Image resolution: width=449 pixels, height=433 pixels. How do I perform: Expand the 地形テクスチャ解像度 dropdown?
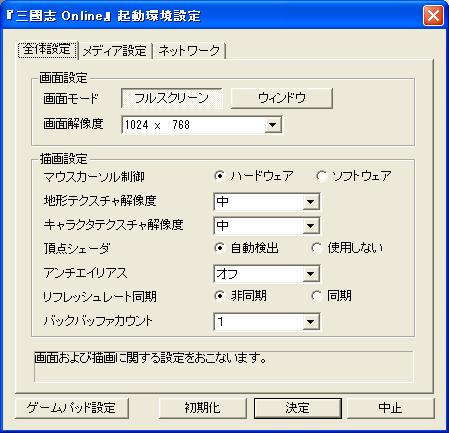267,201
